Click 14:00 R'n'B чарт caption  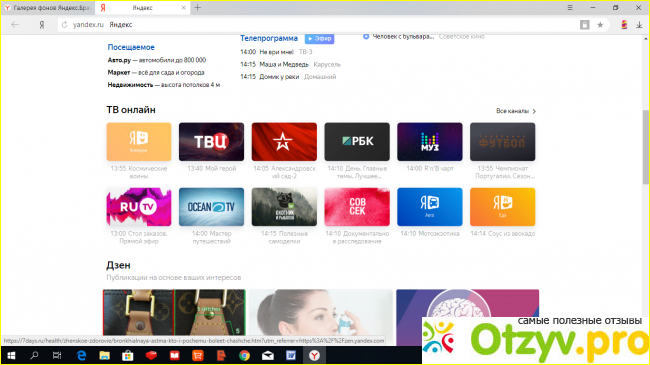coord(429,168)
